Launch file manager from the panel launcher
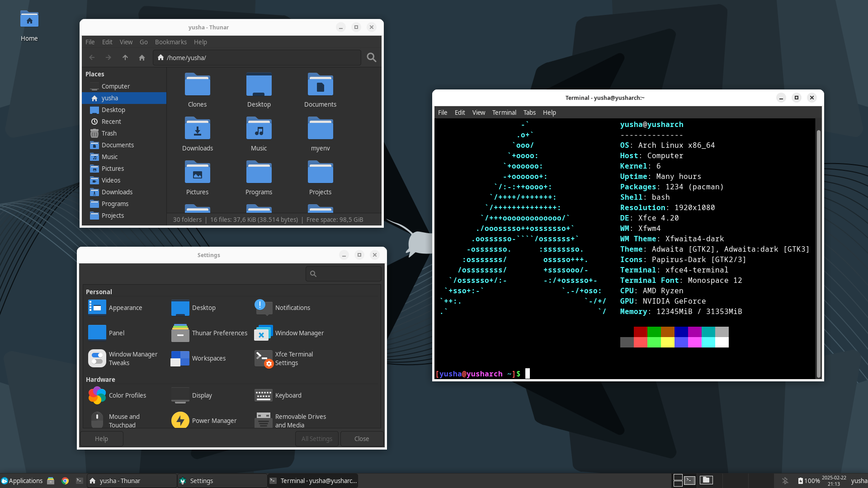Image resolution: width=868 pixels, height=488 pixels. (51, 480)
